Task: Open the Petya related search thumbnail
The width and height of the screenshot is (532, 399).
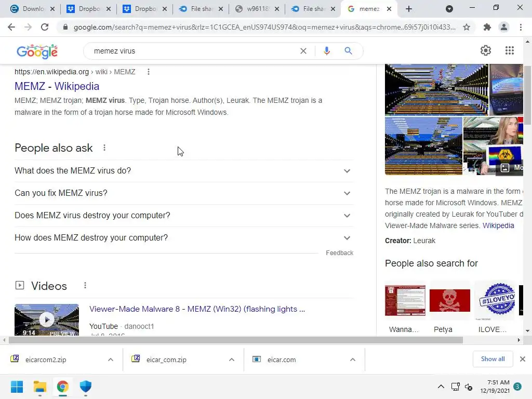Action: coord(450,301)
